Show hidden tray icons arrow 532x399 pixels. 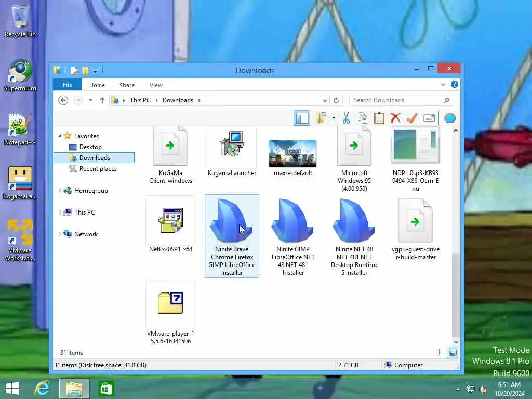click(x=458, y=389)
